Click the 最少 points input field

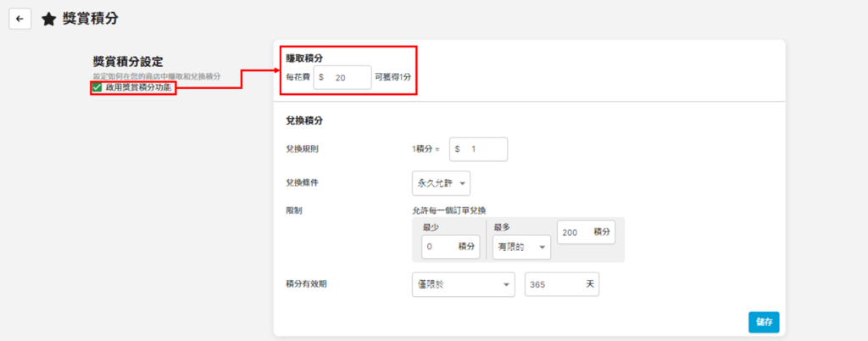coord(450,247)
